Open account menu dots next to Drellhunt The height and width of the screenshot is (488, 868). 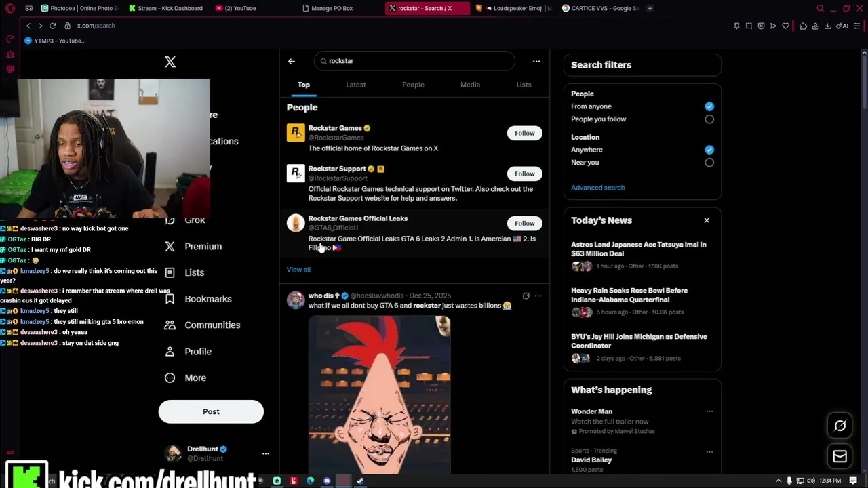pos(265,453)
